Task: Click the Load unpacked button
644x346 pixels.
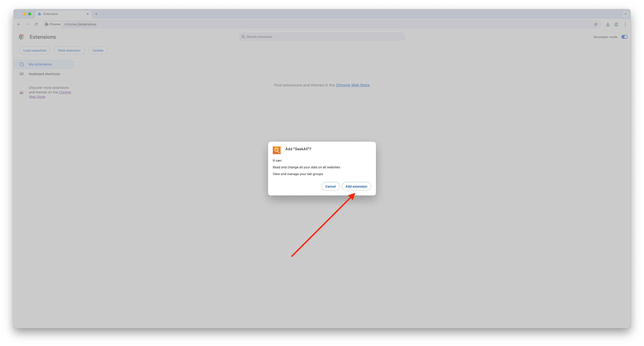Action: (34, 50)
